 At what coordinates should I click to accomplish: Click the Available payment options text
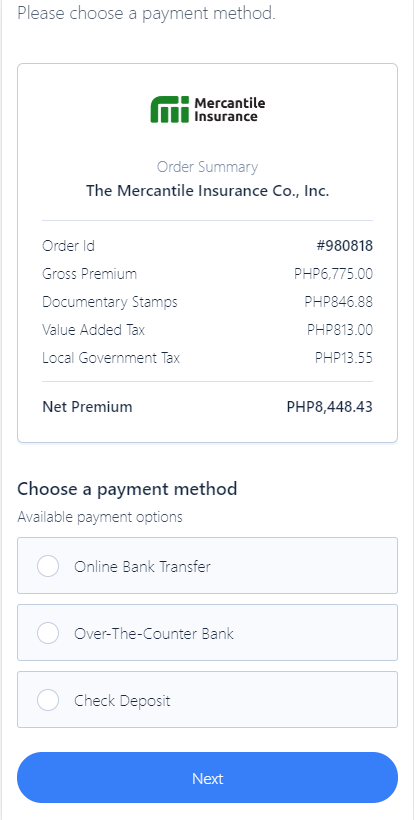click(x=100, y=517)
